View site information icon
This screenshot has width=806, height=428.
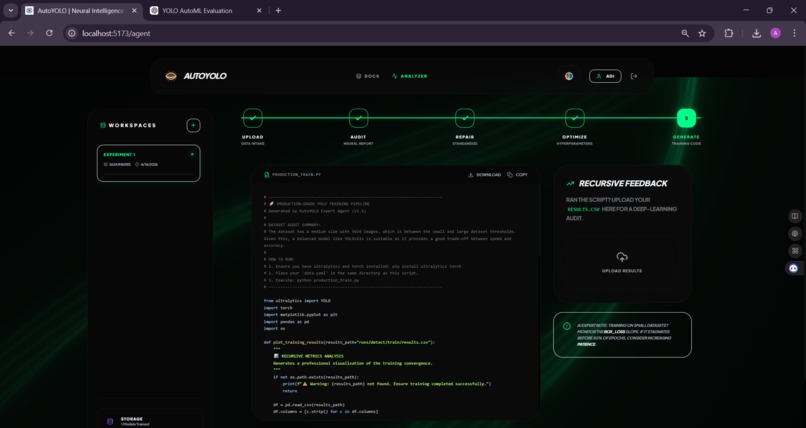coord(72,33)
